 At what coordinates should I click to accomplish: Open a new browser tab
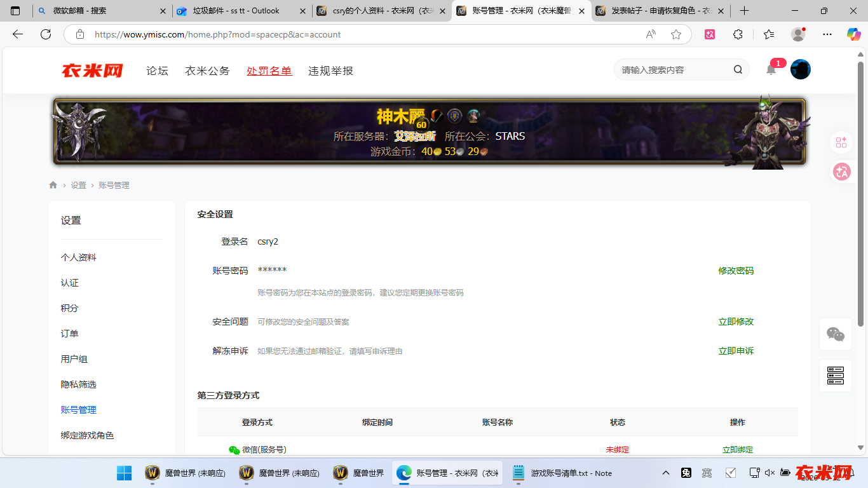coord(744,11)
